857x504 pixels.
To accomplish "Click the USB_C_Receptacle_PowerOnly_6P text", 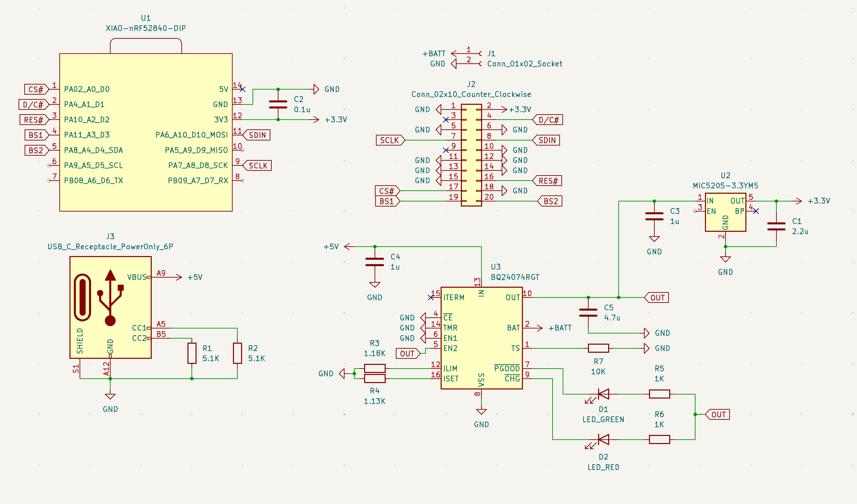I will (110, 246).
